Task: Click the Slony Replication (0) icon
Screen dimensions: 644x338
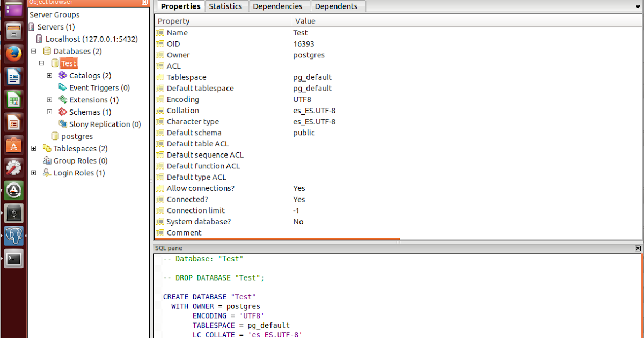Action: click(63, 124)
